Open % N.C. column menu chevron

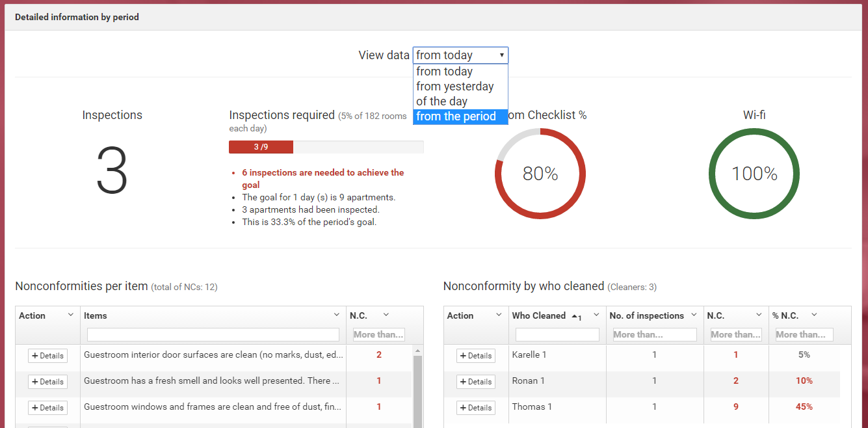[814, 315]
